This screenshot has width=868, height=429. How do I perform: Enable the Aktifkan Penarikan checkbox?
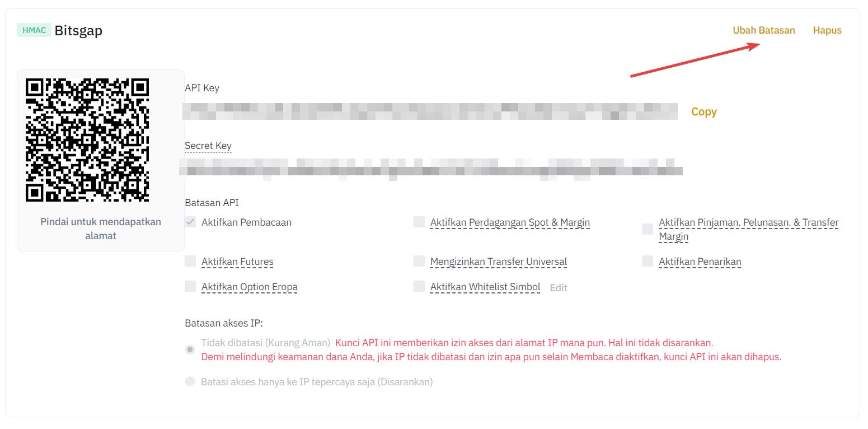(648, 261)
